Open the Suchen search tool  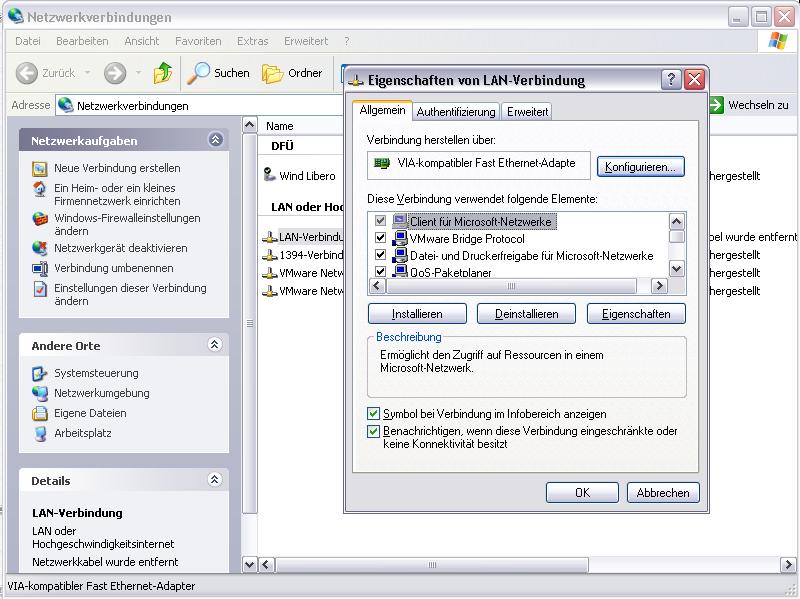pos(218,73)
